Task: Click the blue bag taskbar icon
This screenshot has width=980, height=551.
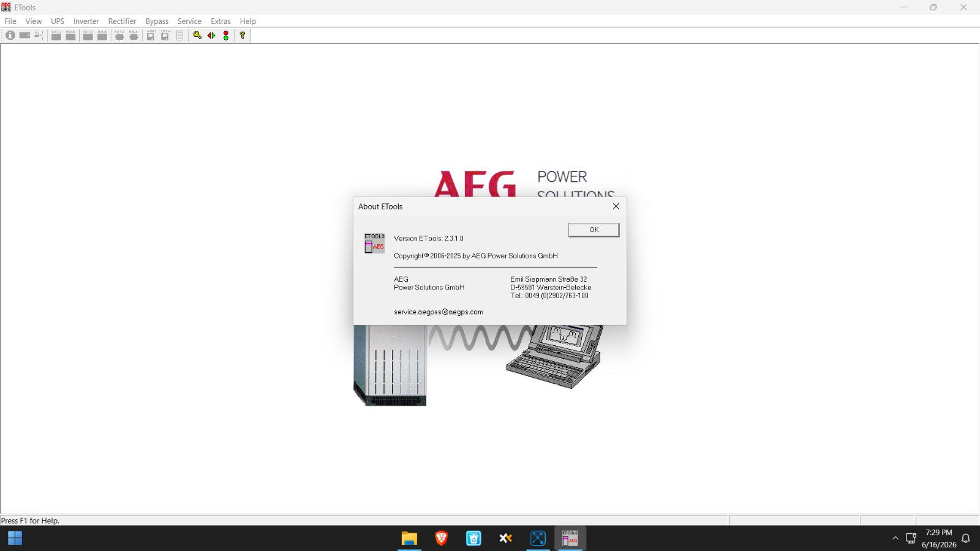Action: click(473, 538)
